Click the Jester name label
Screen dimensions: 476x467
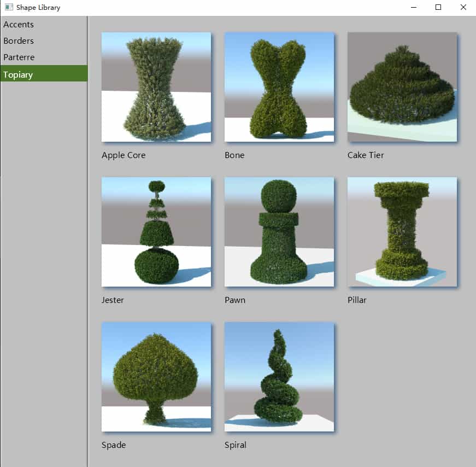tap(113, 300)
